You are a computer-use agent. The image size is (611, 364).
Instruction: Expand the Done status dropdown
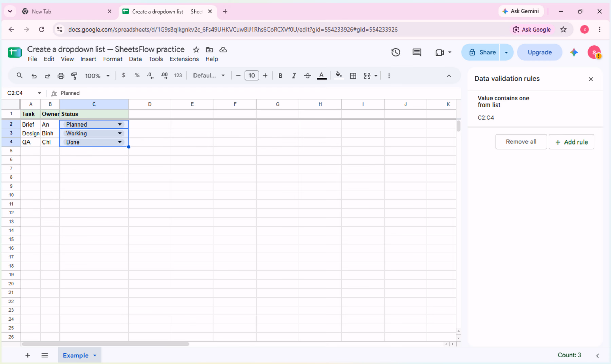coord(120,142)
